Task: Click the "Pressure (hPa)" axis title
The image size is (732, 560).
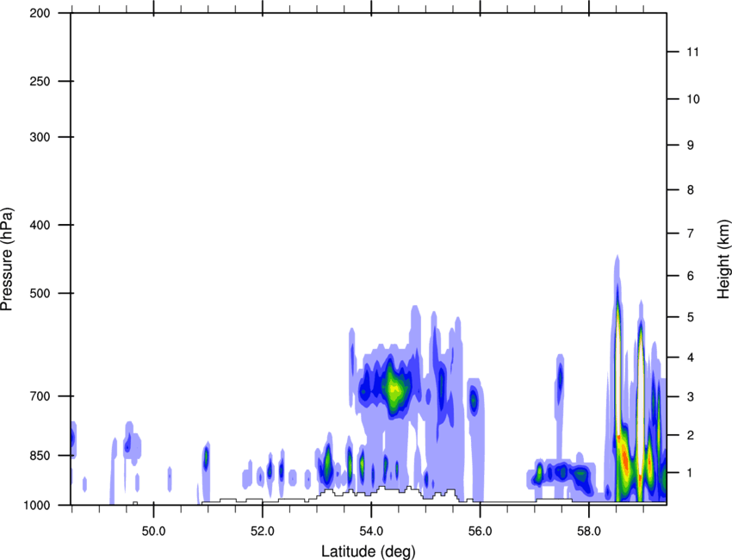Action: pyautogui.click(x=7, y=259)
